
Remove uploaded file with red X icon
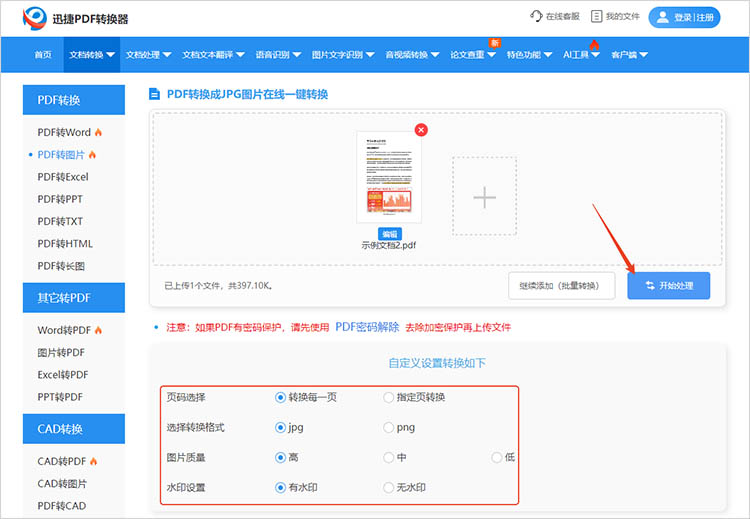point(421,130)
